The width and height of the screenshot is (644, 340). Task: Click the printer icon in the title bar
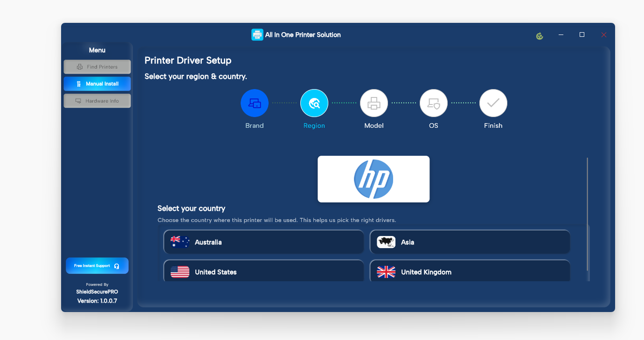point(257,35)
